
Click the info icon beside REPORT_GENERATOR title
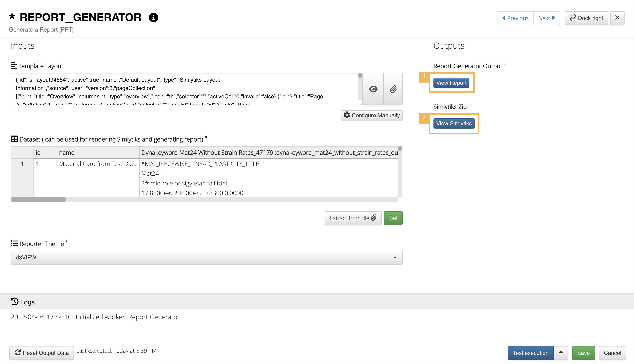pyautogui.click(x=153, y=18)
